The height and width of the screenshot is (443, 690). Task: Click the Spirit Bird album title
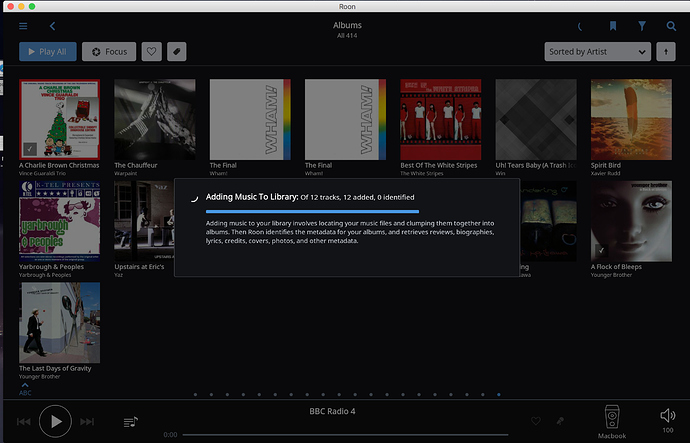tap(606, 165)
